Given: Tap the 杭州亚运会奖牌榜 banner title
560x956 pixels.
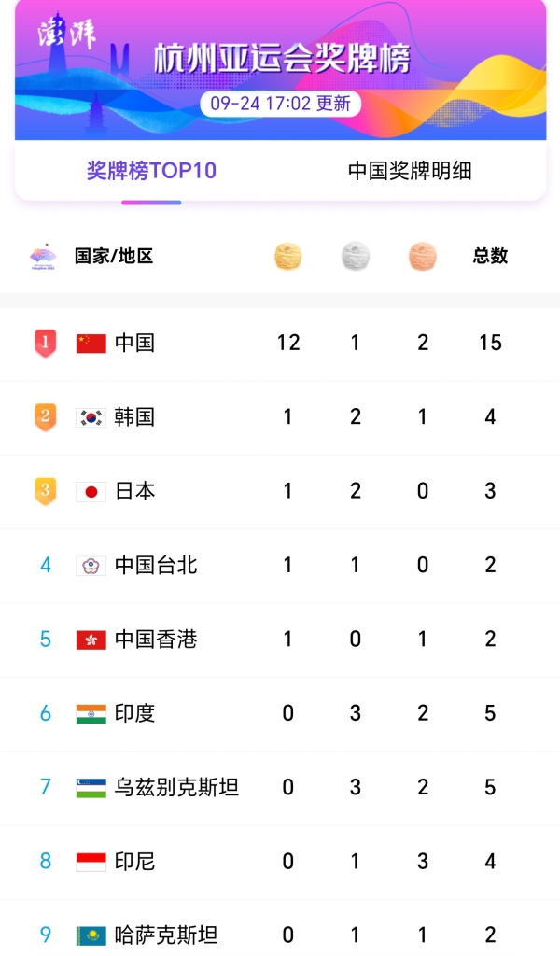Looking at the screenshot, I should [x=282, y=59].
